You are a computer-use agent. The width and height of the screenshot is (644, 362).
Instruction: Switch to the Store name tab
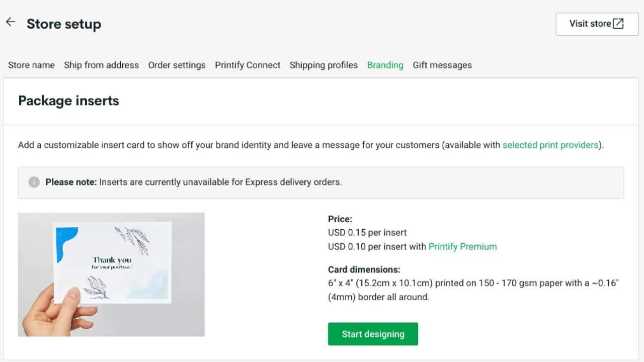(x=31, y=65)
